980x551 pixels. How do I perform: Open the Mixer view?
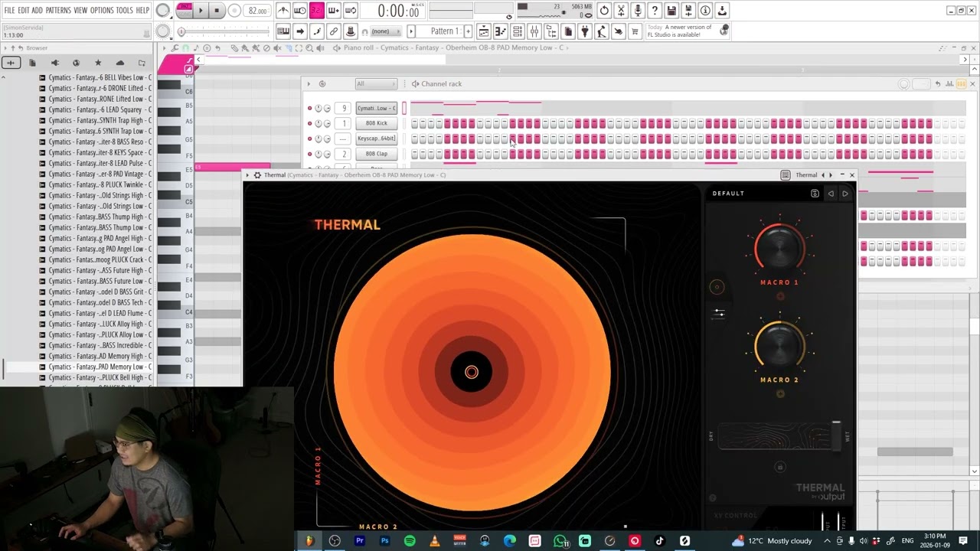[534, 31]
